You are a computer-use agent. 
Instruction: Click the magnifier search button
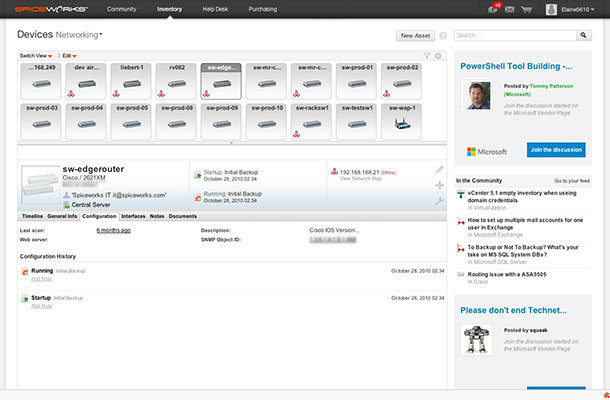584,35
